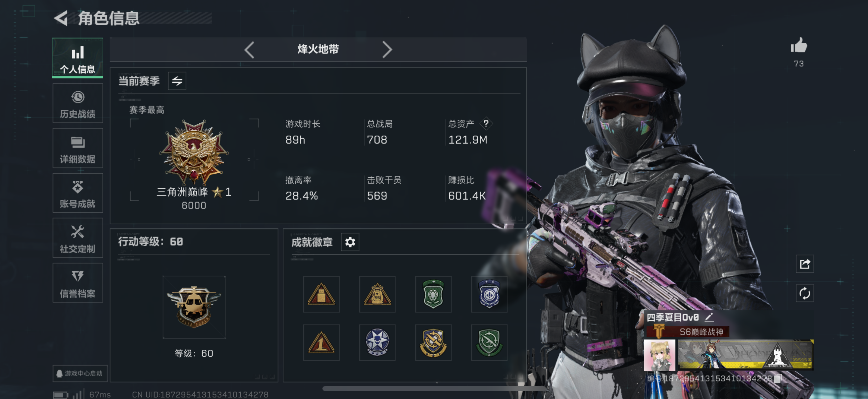Click the player avatar thumbnail
Viewport: 868px width, 399px height.
pos(659,355)
